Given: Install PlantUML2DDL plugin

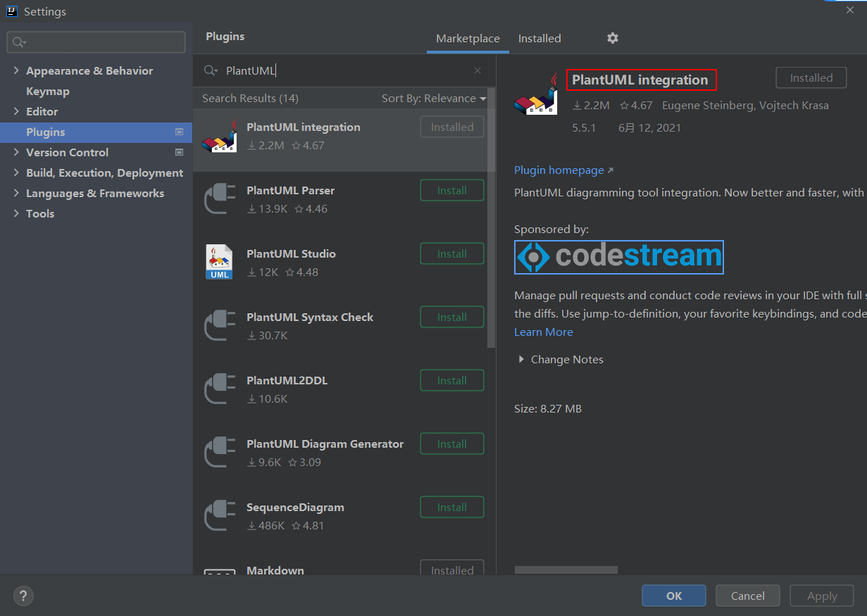Looking at the screenshot, I should coord(452,380).
